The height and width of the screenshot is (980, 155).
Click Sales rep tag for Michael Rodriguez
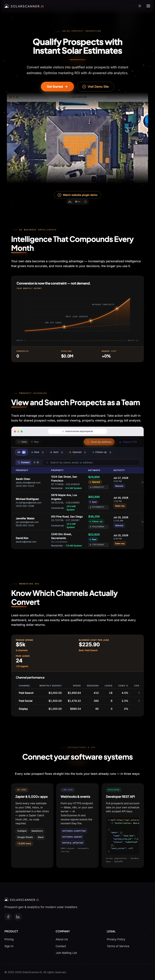(x=120, y=506)
